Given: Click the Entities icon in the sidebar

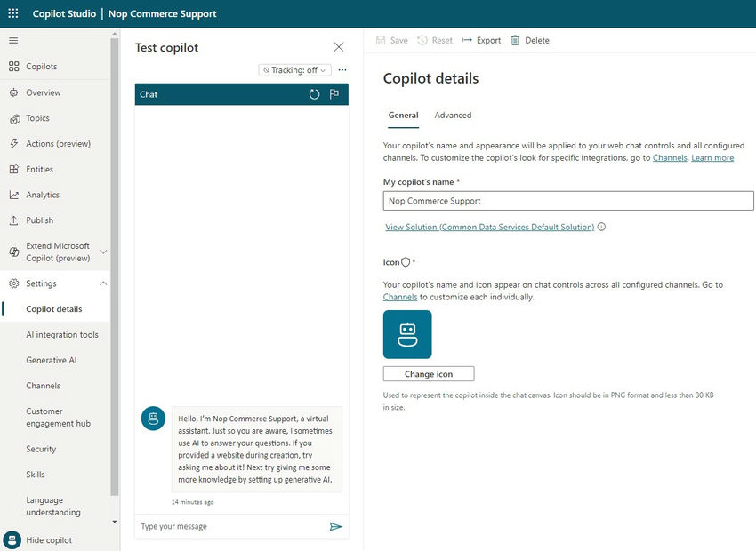Looking at the screenshot, I should [x=14, y=169].
